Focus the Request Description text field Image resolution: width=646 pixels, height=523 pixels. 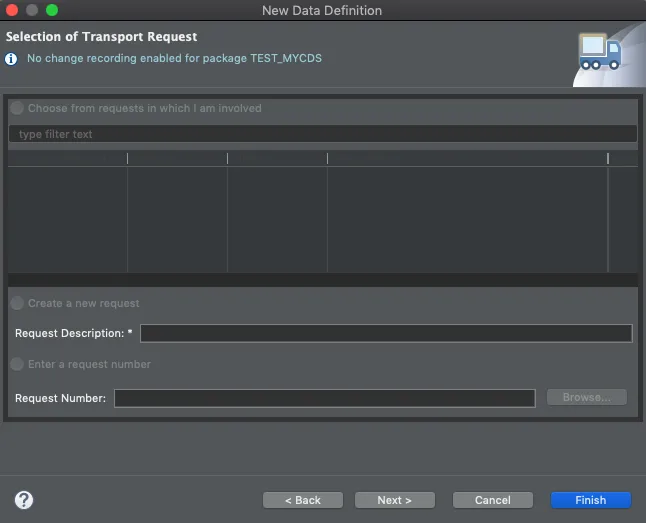pos(386,333)
